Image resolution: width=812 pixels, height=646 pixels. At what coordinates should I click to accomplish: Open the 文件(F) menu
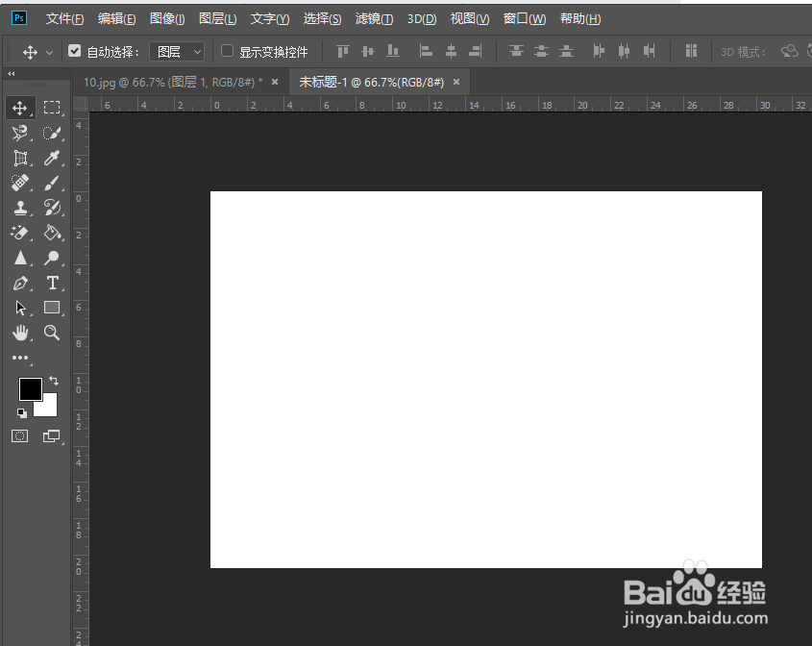pyautogui.click(x=64, y=19)
